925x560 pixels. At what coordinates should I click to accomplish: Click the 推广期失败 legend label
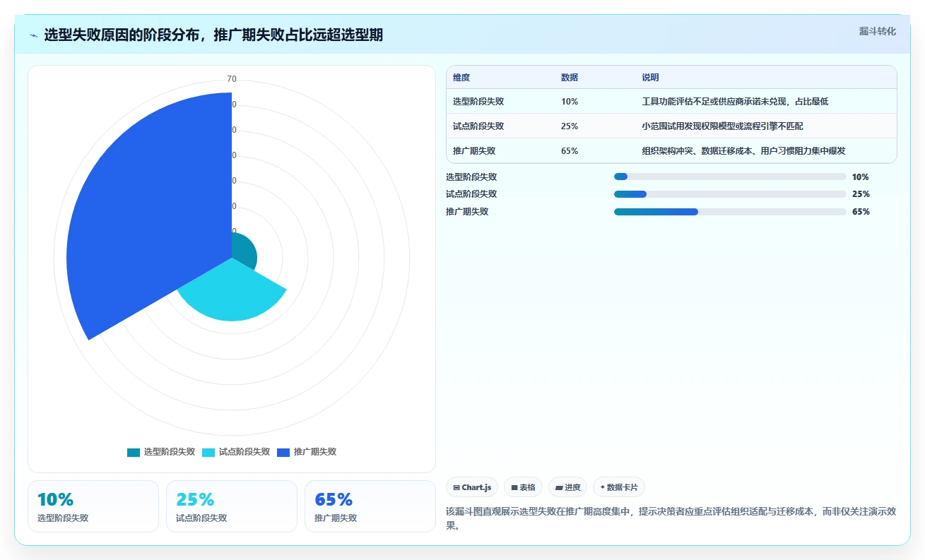[315, 452]
